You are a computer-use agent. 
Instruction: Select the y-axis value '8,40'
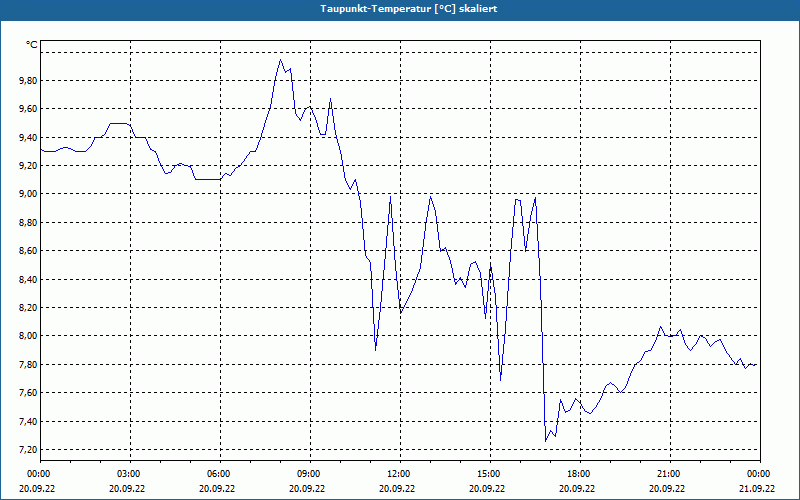(x=28, y=279)
